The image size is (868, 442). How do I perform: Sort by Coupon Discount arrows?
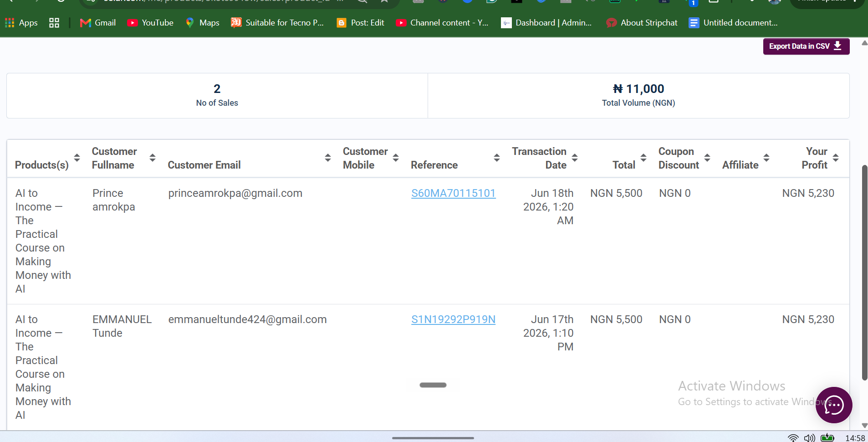click(x=707, y=158)
